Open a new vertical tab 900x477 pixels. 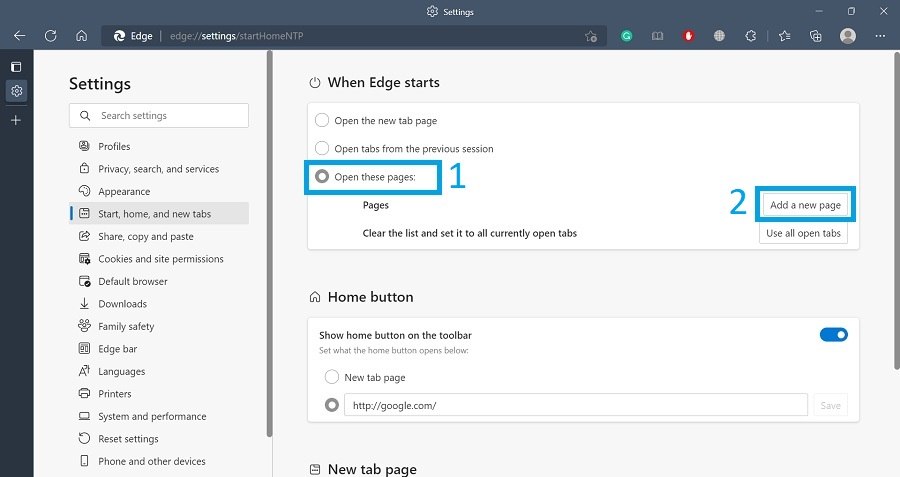16,120
